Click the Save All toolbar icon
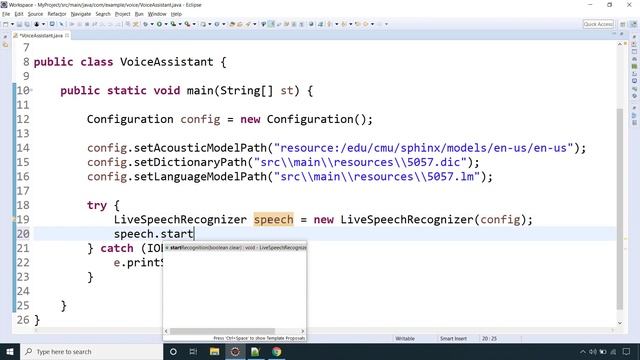This screenshot has width=640, height=360. (x=27, y=24)
